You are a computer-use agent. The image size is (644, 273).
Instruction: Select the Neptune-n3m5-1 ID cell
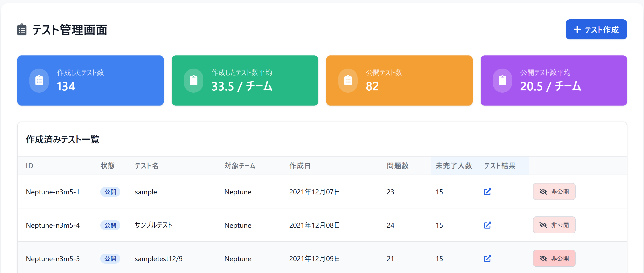[x=53, y=192]
